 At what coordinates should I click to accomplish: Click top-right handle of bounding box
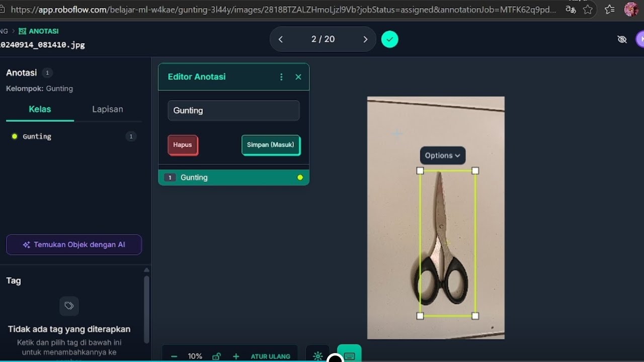(x=475, y=171)
